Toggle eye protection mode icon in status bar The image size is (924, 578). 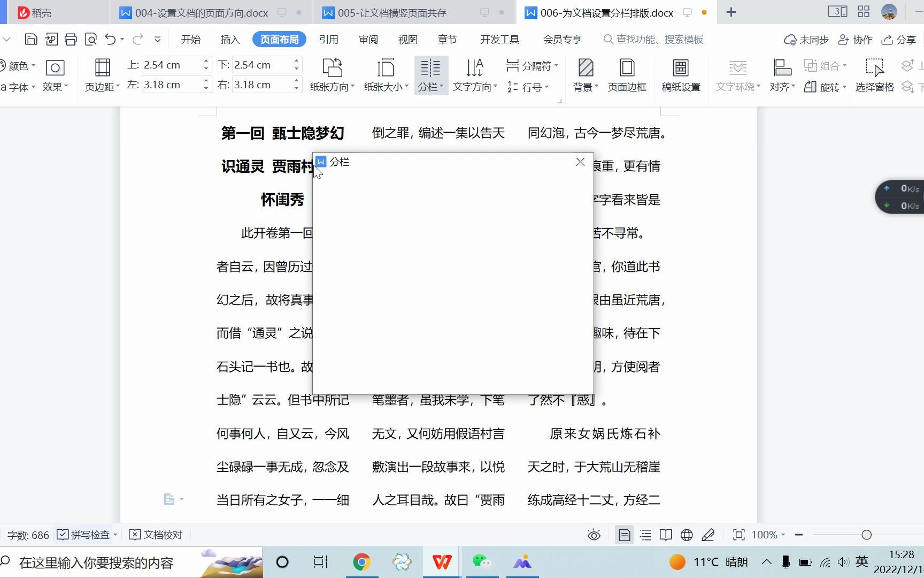coord(594,535)
